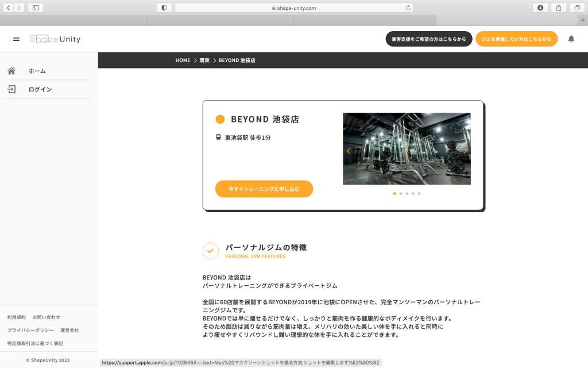Viewport: 588px width, 368px height.
Task: Click the orange dot beside BEYOND 池袋店
Action: click(x=220, y=119)
